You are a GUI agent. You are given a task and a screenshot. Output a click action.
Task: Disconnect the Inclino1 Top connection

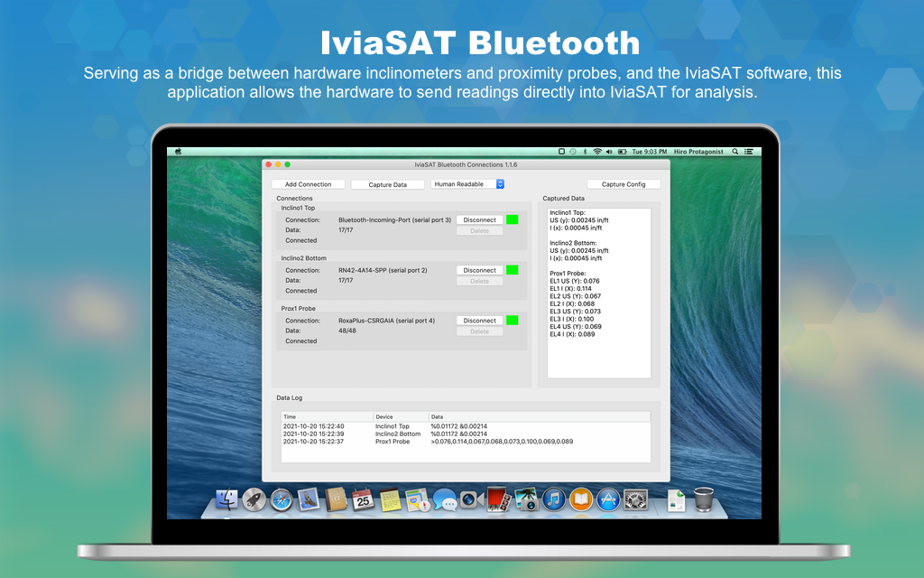(479, 219)
